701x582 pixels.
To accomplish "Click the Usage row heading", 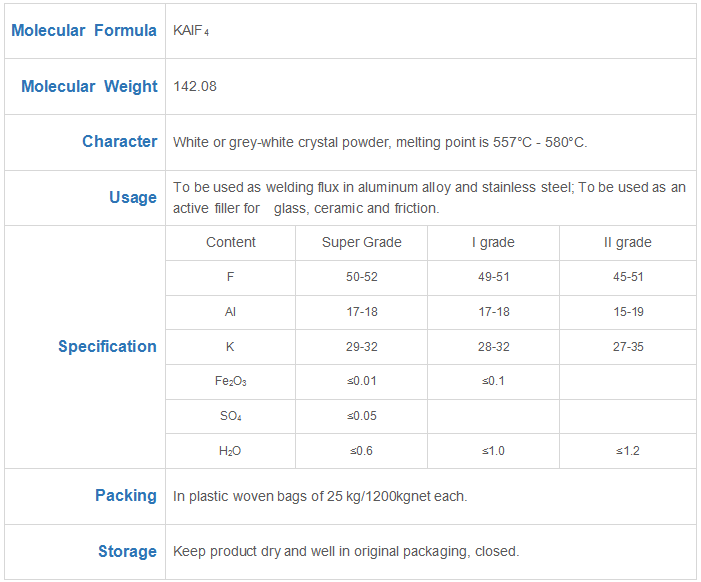I will tap(133, 197).
